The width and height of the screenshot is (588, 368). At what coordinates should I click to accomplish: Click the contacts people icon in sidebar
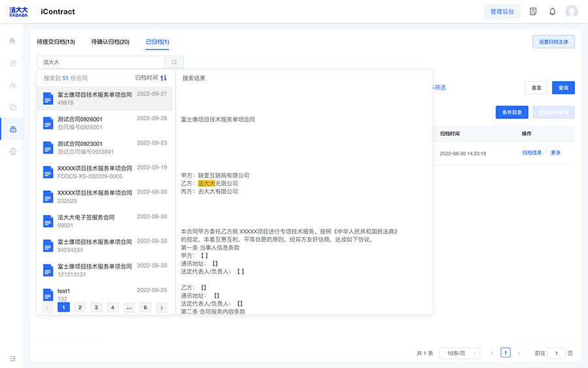point(12,85)
